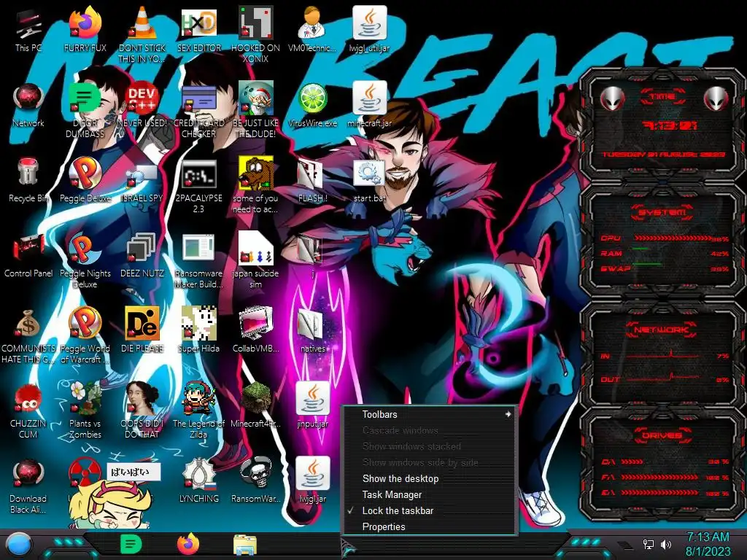Click the Start orb button
The width and height of the screenshot is (747, 560).
(18, 545)
